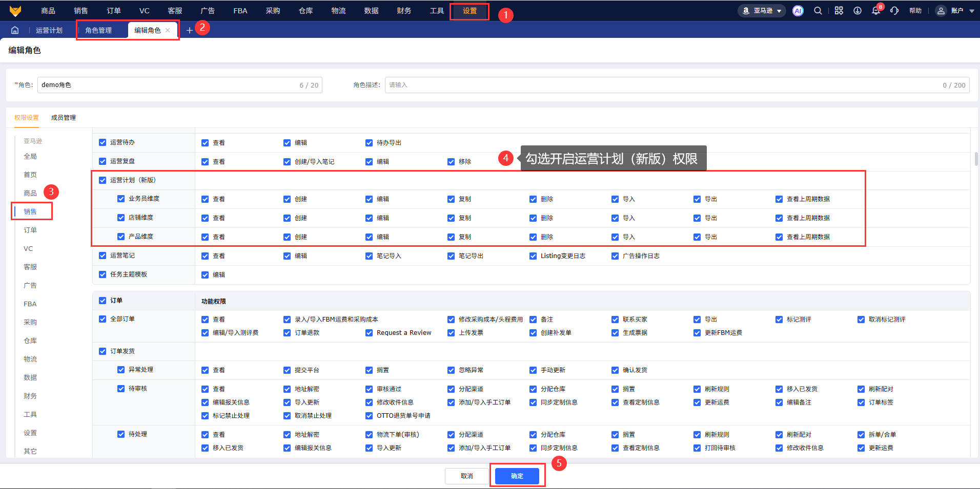Close the 编辑角色 tab
Image resolution: width=980 pixels, height=489 pixels.
168,30
